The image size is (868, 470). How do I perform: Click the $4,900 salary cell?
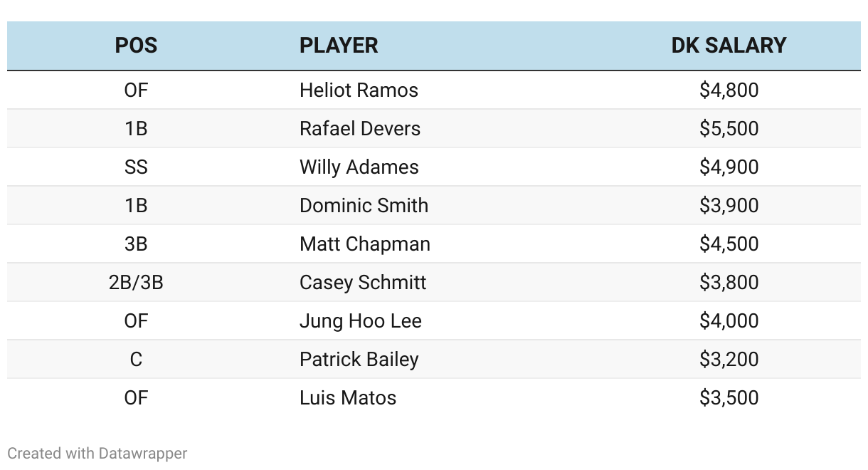pyautogui.click(x=729, y=167)
